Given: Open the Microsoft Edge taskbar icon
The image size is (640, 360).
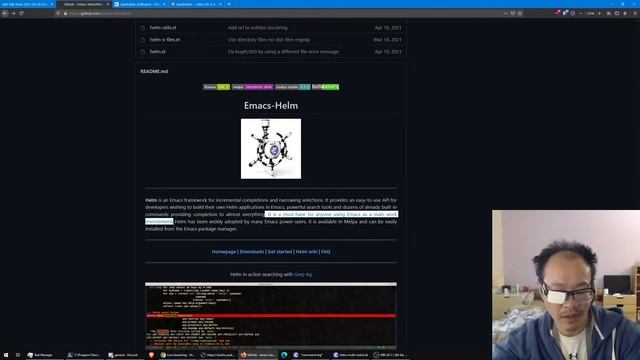Looking at the screenshot, I should point(284,355).
